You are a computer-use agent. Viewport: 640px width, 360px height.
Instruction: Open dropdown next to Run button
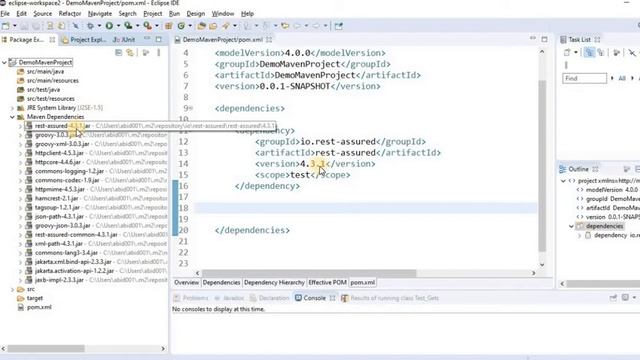(118, 26)
